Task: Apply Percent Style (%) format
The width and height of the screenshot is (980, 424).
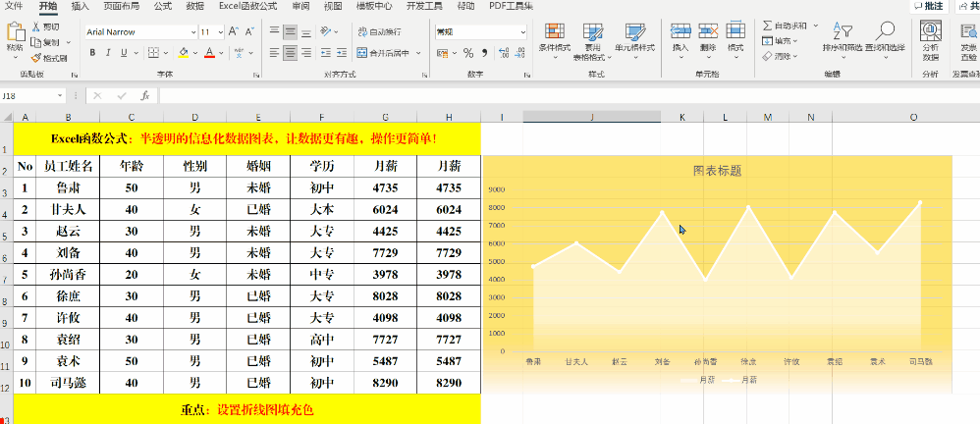Action: click(468, 53)
